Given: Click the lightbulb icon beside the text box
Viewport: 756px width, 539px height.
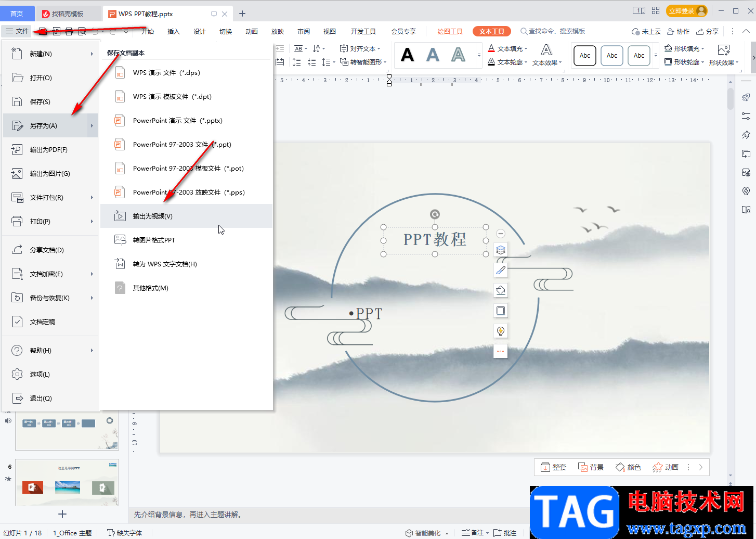Looking at the screenshot, I should click(x=501, y=331).
